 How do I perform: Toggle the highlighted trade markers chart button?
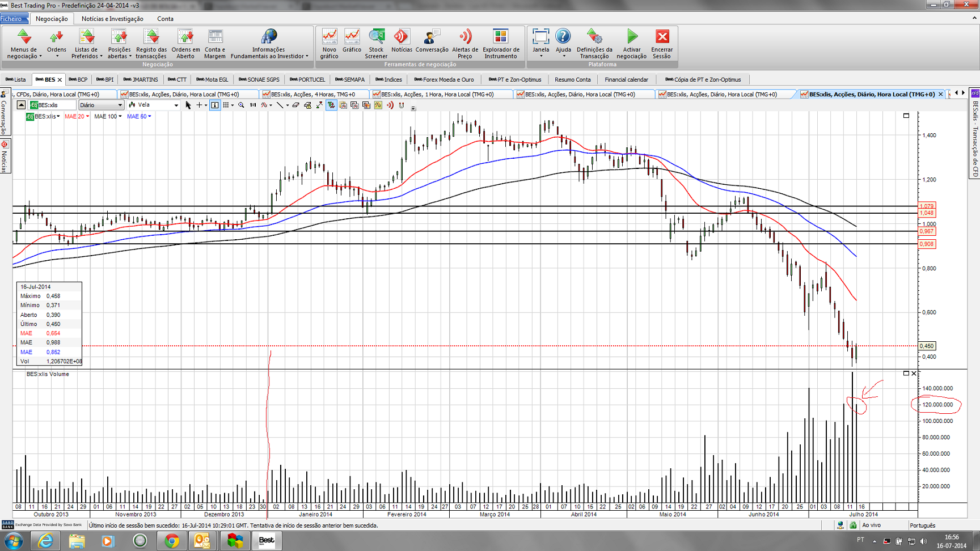331,105
